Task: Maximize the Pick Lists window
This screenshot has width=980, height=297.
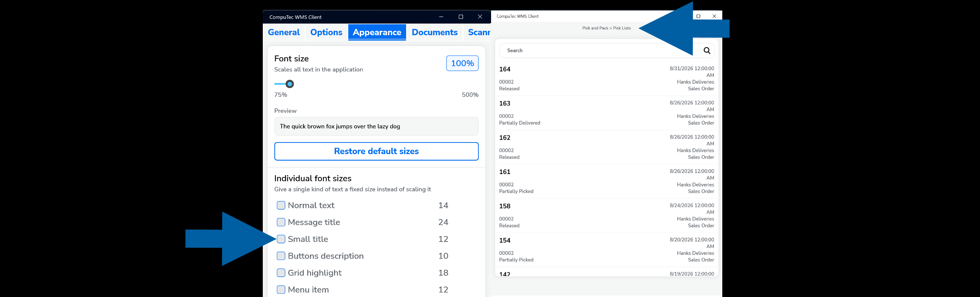Action: tap(698, 16)
